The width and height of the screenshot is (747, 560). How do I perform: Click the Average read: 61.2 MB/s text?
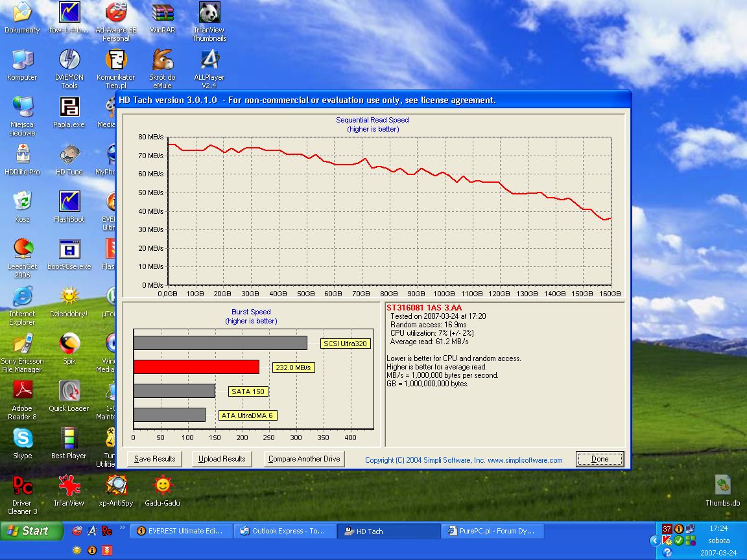pyautogui.click(x=429, y=342)
